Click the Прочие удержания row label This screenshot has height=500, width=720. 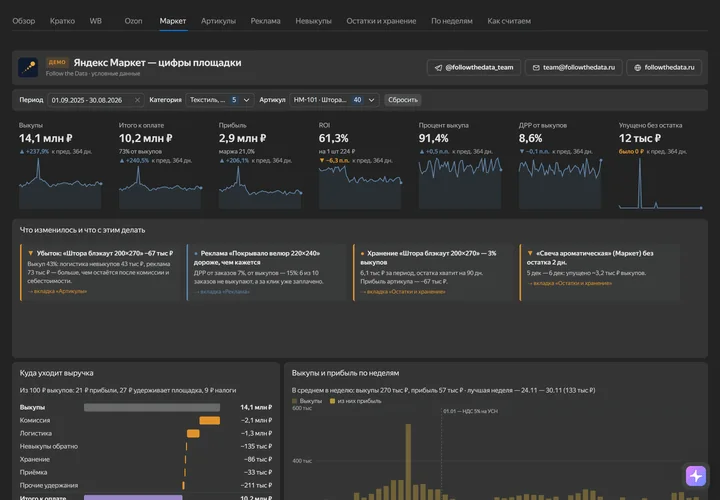tap(49, 485)
